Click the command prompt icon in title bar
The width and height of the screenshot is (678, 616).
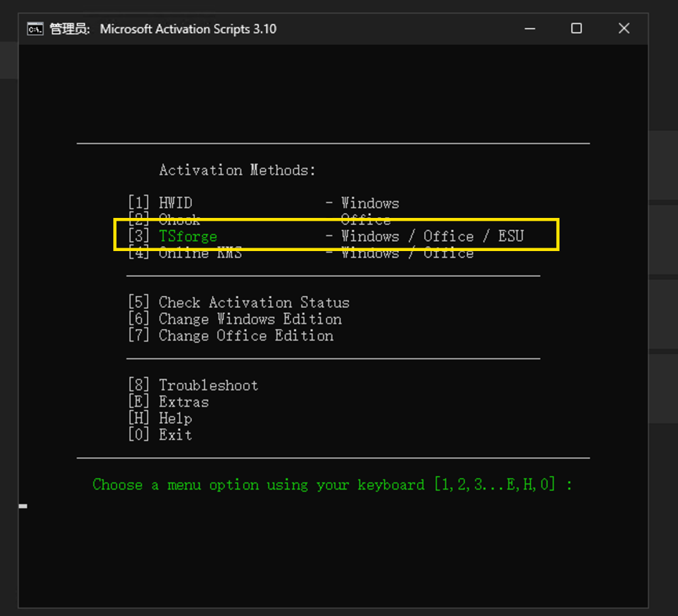(x=35, y=28)
